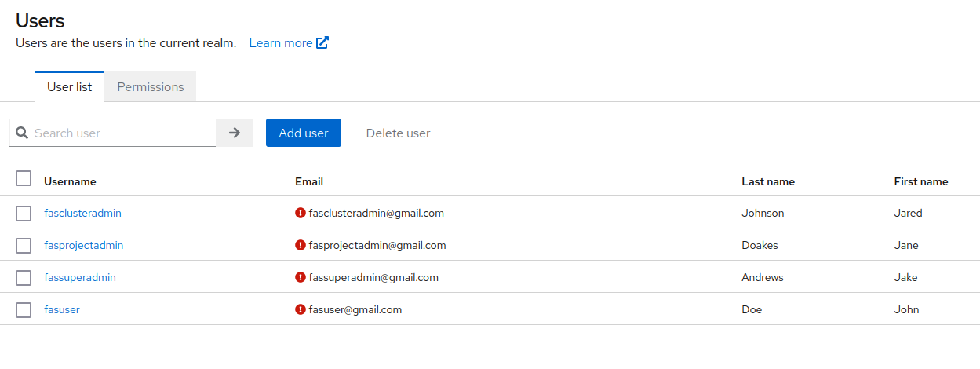The image size is (980, 369).
Task: Click warning icon next to fasuser@gmail.com
Action: coord(301,309)
